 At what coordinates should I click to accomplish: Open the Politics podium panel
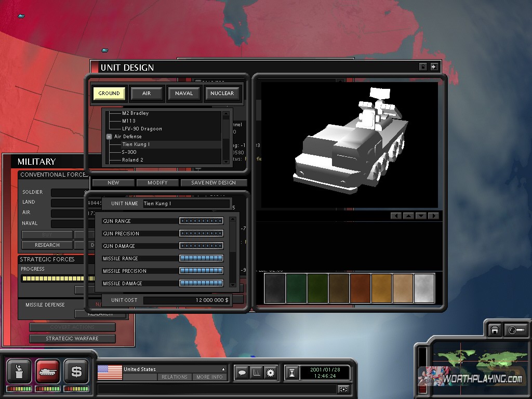[x=19, y=371]
